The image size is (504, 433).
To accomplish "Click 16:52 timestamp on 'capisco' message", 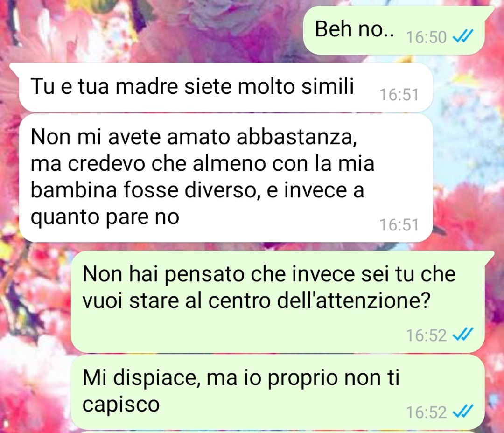I will tap(426, 412).
